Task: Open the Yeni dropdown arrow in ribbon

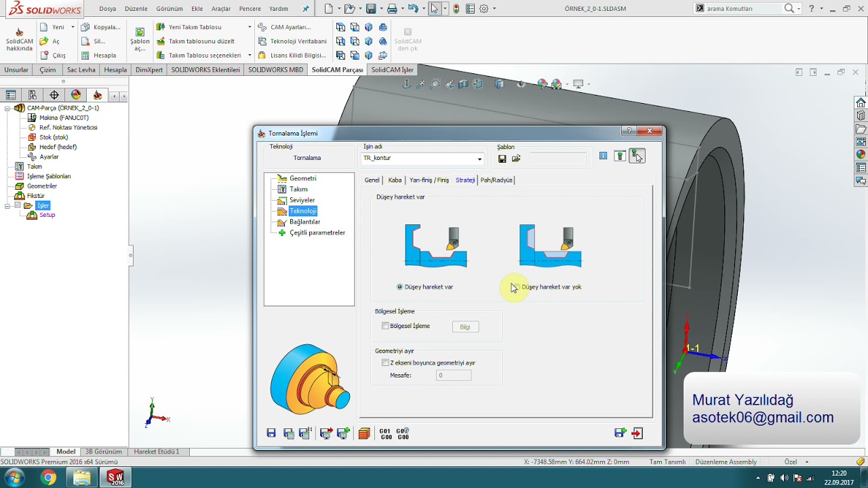Action: point(73,27)
